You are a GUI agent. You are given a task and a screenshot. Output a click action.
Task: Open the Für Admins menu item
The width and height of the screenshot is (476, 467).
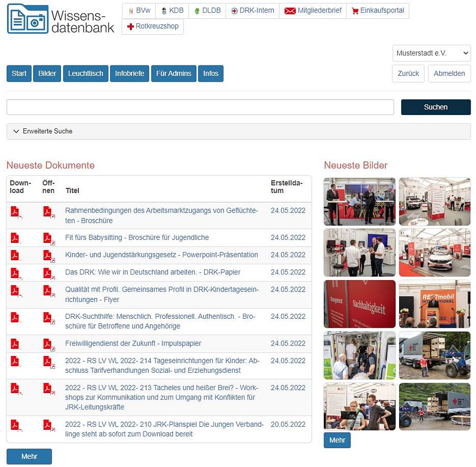point(174,73)
